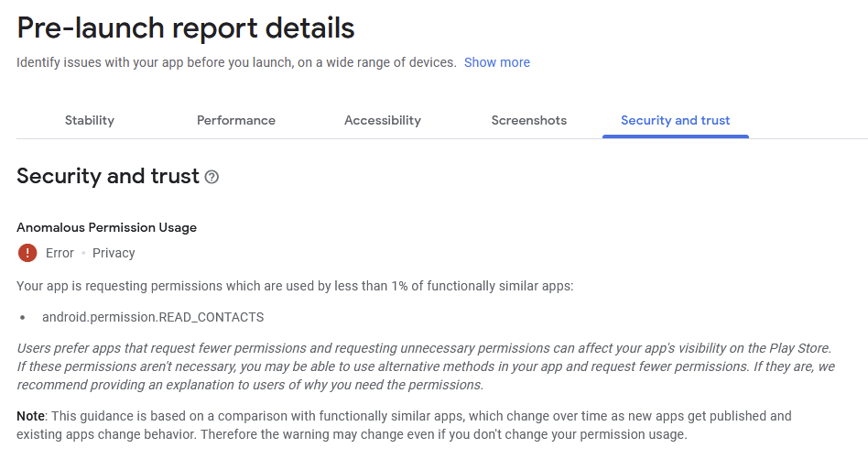The height and width of the screenshot is (459, 868).
Task: Click the bullet point before READ_CONTACTS
Action: (22, 318)
